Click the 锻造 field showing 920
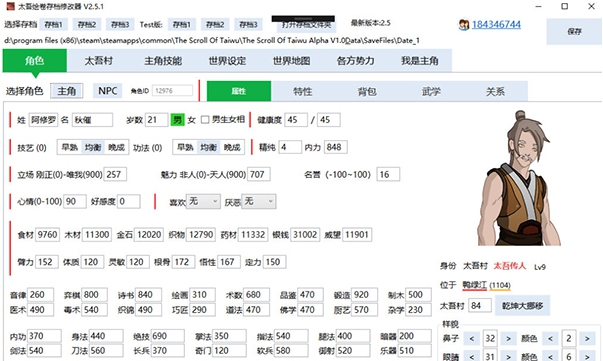This screenshot has height=361, width=603. [364, 295]
